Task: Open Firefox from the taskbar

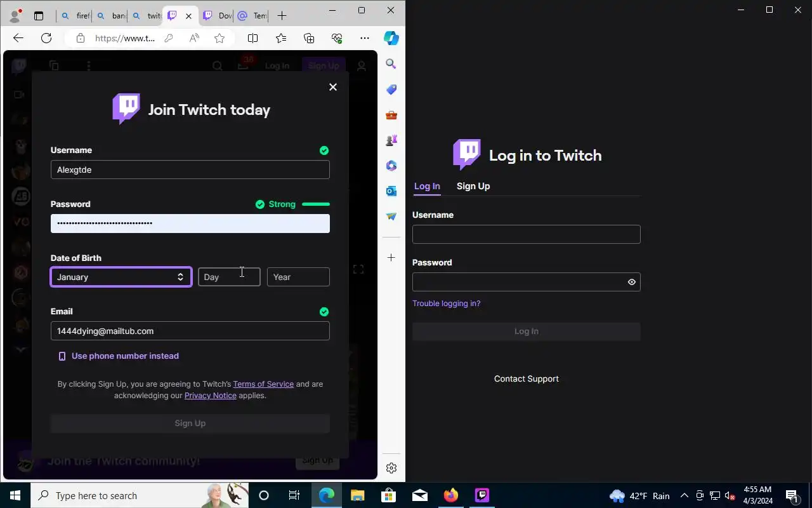Action: [451, 495]
